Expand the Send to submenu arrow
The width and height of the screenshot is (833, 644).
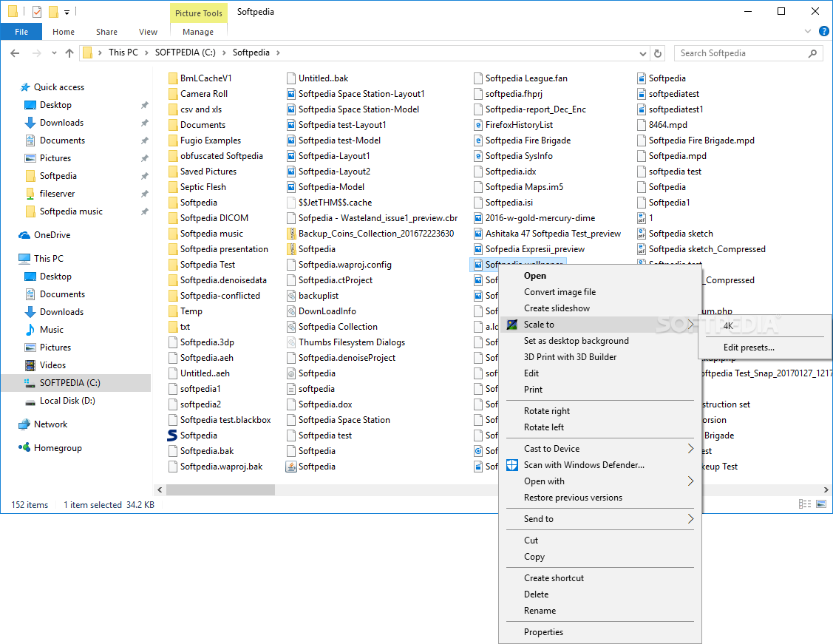(x=690, y=518)
